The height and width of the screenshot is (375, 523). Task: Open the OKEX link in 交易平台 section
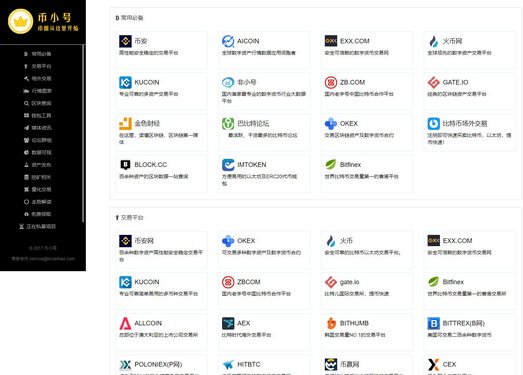pos(246,241)
